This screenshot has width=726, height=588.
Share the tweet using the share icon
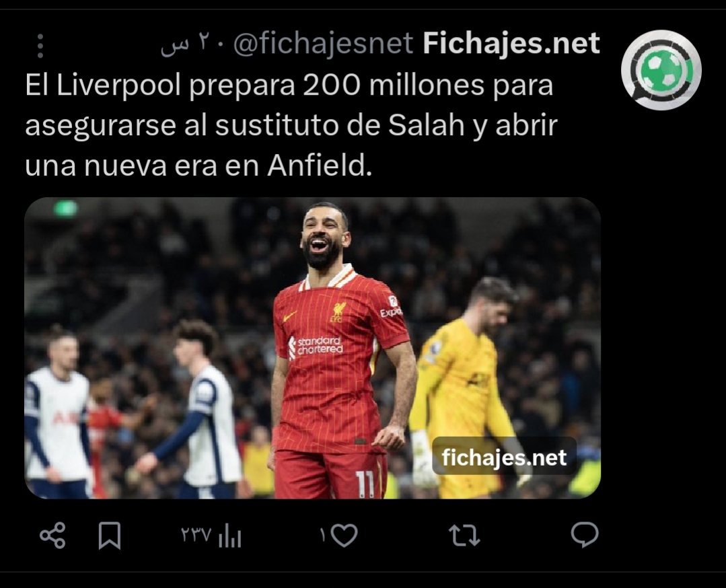coord(52,536)
